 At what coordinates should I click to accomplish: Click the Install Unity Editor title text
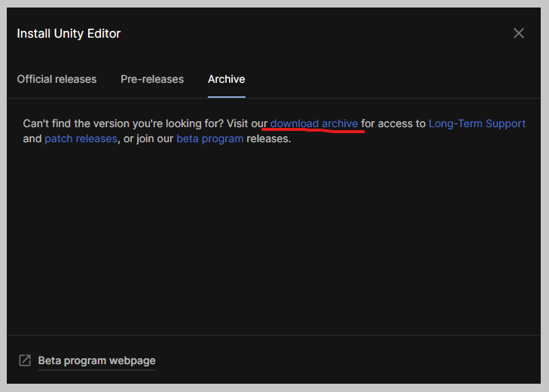tap(69, 34)
